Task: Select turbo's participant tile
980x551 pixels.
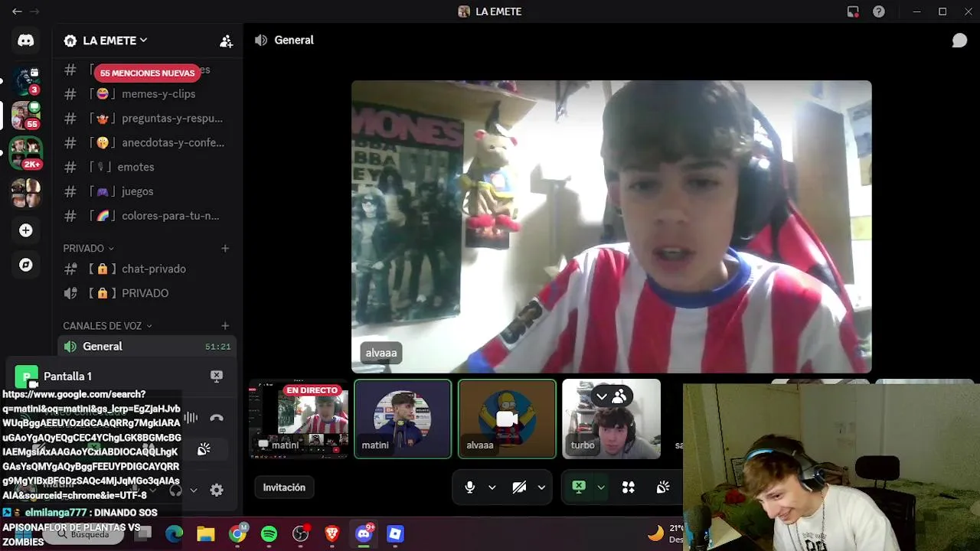Action: click(x=611, y=419)
